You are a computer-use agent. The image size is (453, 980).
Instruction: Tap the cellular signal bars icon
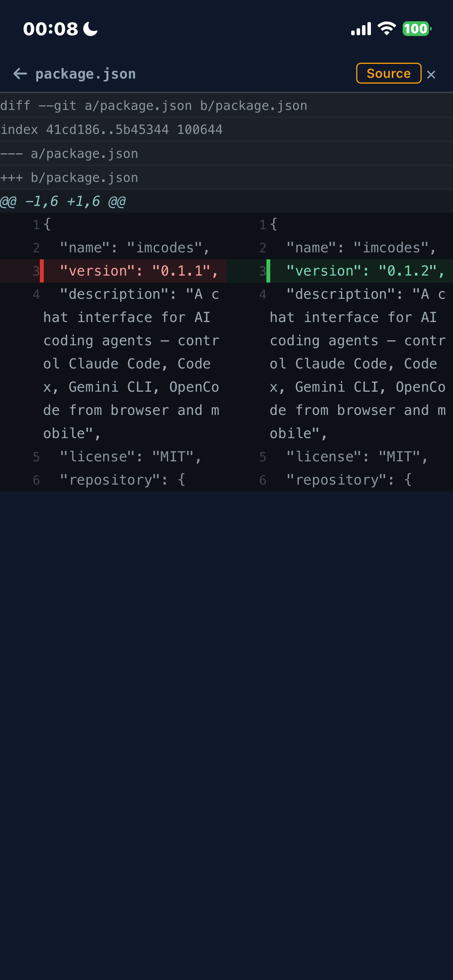(361, 29)
